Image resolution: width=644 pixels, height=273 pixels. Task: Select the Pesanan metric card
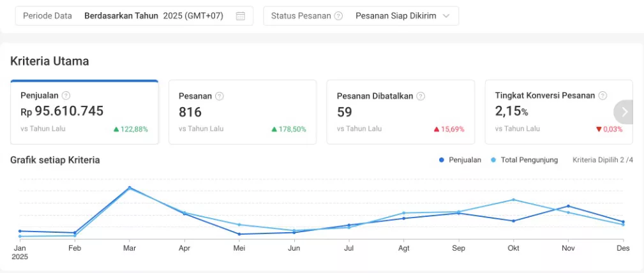click(243, 112)
